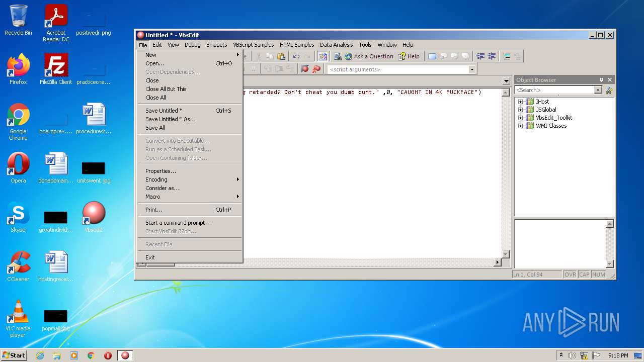Open the Skype desktop shortcut
The image size is (644, 362).
tap(18, 217)
